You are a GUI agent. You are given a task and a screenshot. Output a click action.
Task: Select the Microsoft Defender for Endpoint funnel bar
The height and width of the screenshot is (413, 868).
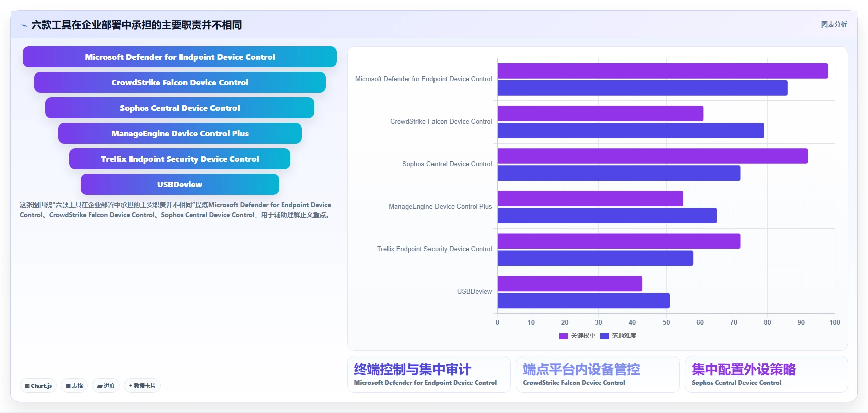click(179, 57)
